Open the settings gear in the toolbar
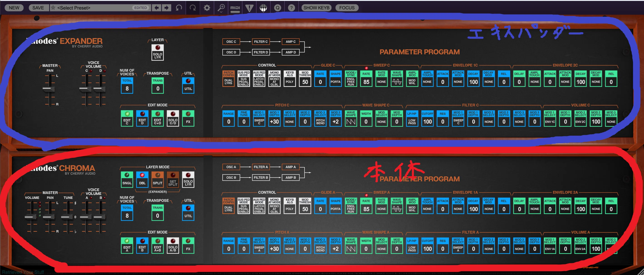 pos(207,8)
